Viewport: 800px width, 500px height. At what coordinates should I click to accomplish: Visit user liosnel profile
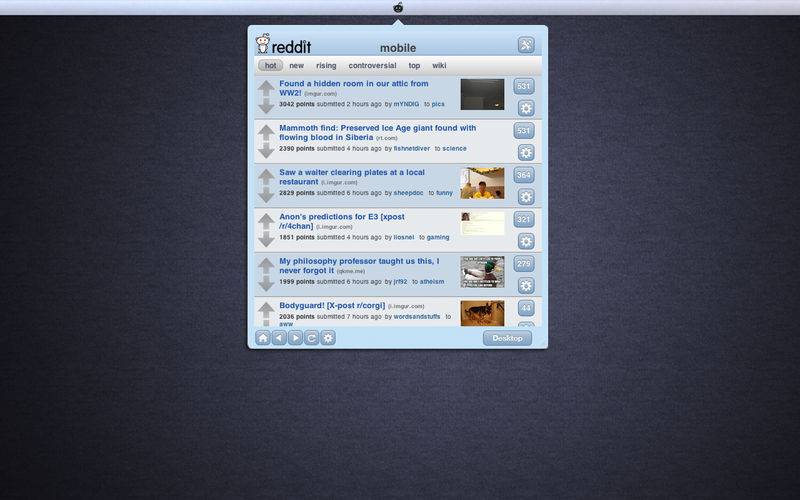coord(404,237)
